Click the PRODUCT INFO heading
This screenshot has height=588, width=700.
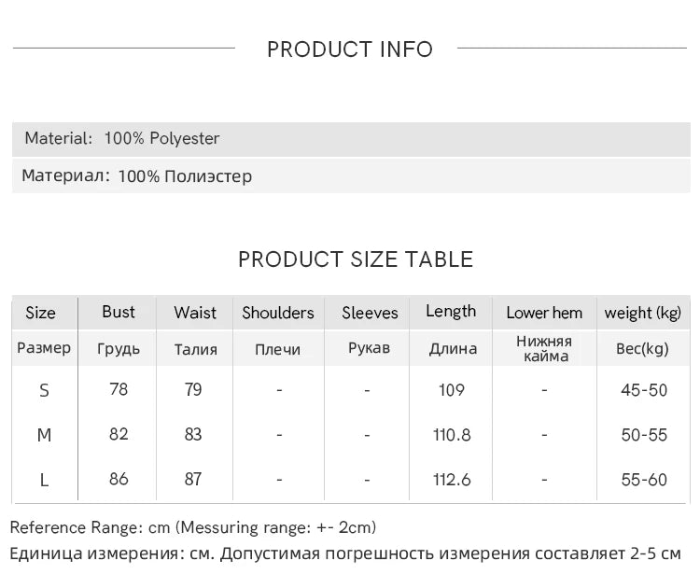[x=350, y=49]
